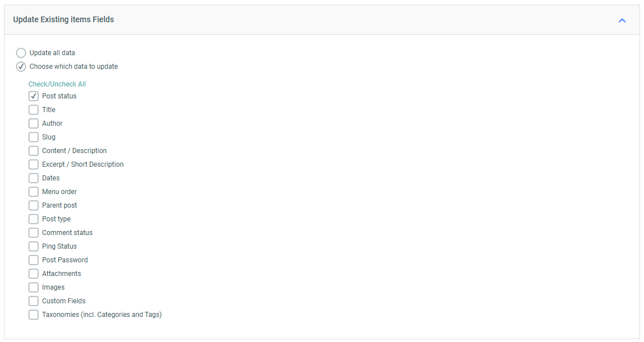Tick the Parent post checkbox
This screenshot has height=342, width=644.
[x=34, y=205]
